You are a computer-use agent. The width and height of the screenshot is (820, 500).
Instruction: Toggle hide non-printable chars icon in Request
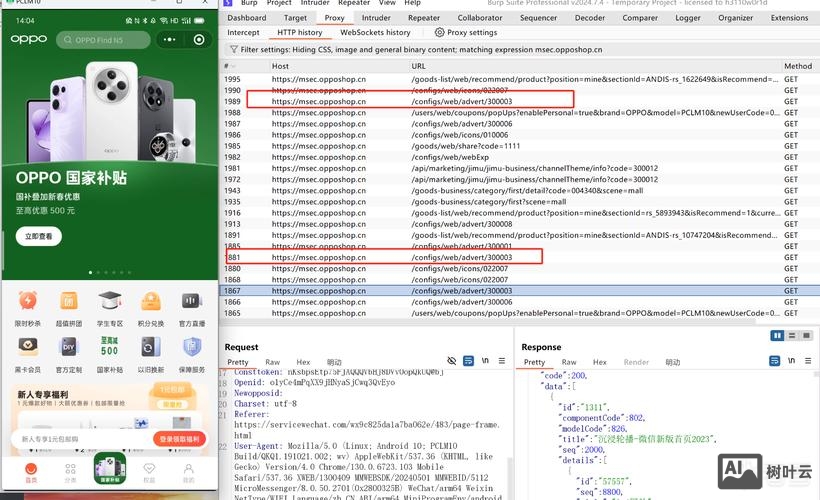click(452, 362)
